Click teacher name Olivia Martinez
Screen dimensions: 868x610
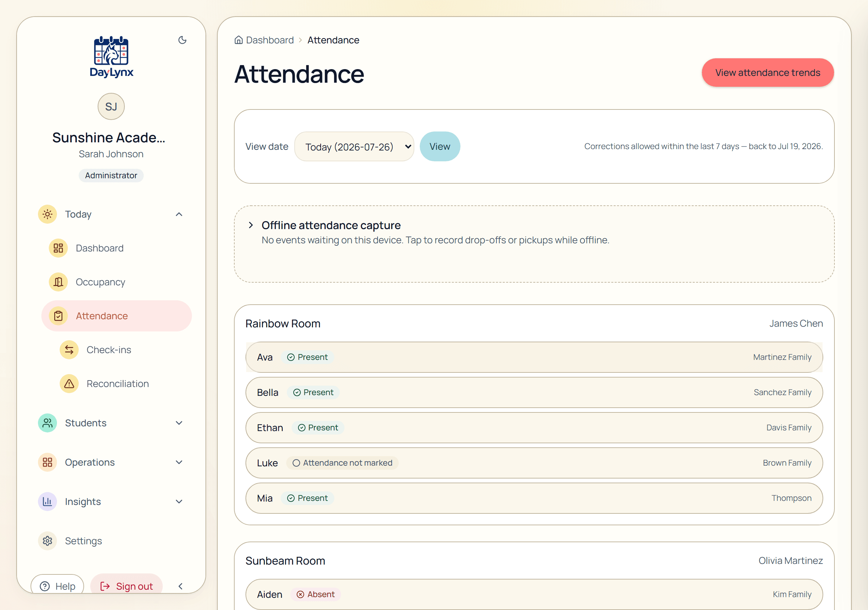point(791,561)
